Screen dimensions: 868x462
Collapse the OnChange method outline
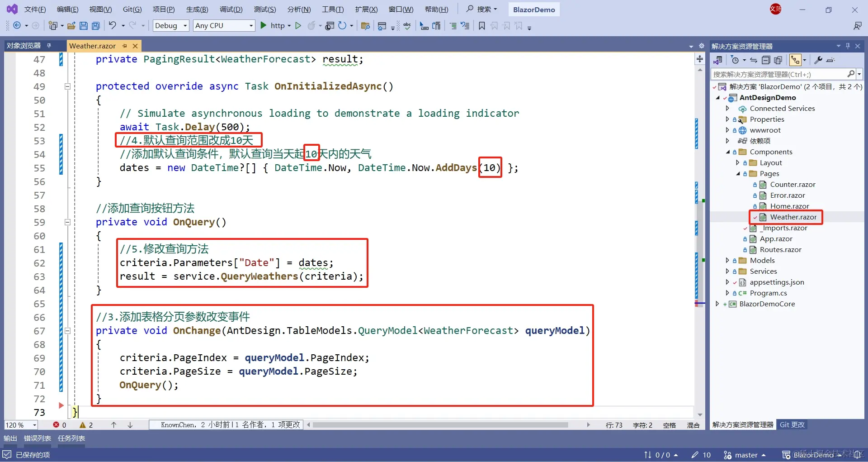67,331
